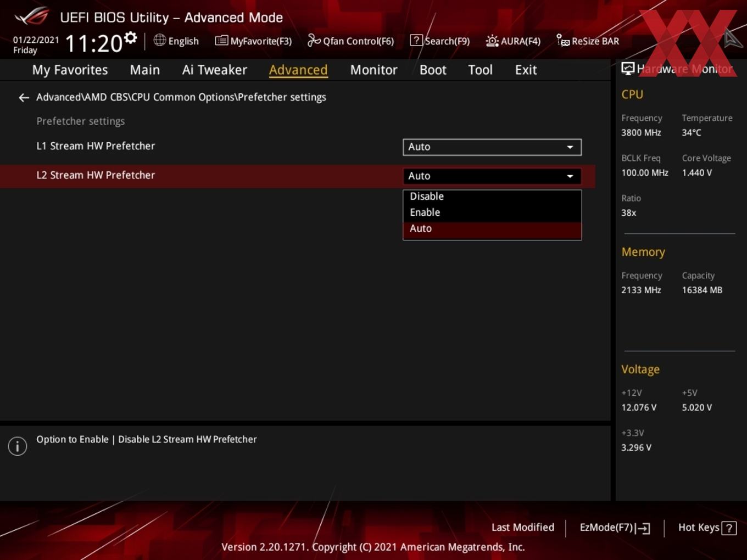Click the BCLK Freq value 100.00 MHz

645,172
